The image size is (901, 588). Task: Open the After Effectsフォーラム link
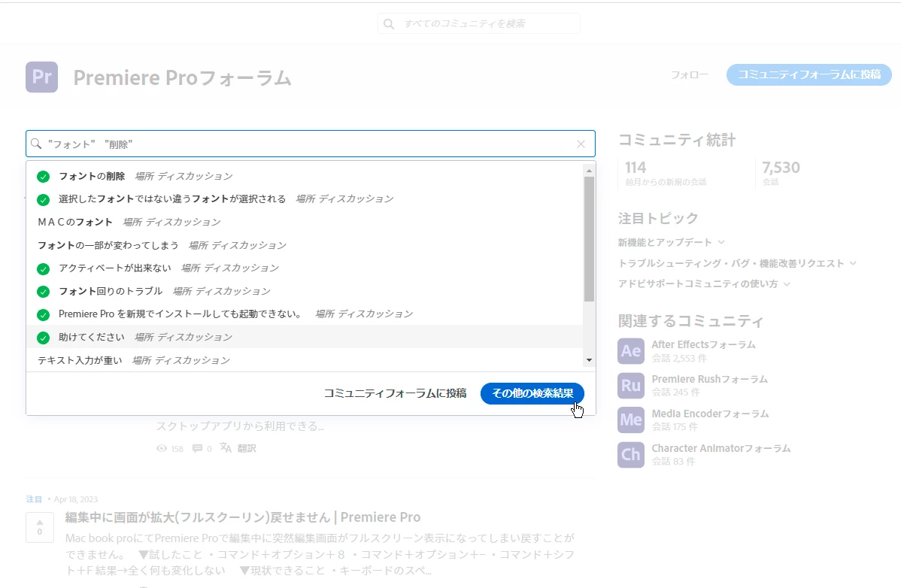[x=703, y=344]
